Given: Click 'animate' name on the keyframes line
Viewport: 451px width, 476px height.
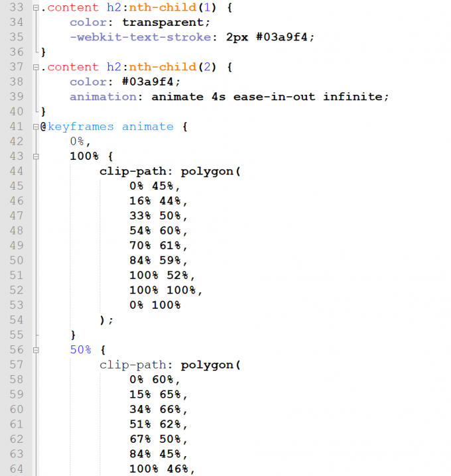Looking at the screenshot, I should 148,127.
